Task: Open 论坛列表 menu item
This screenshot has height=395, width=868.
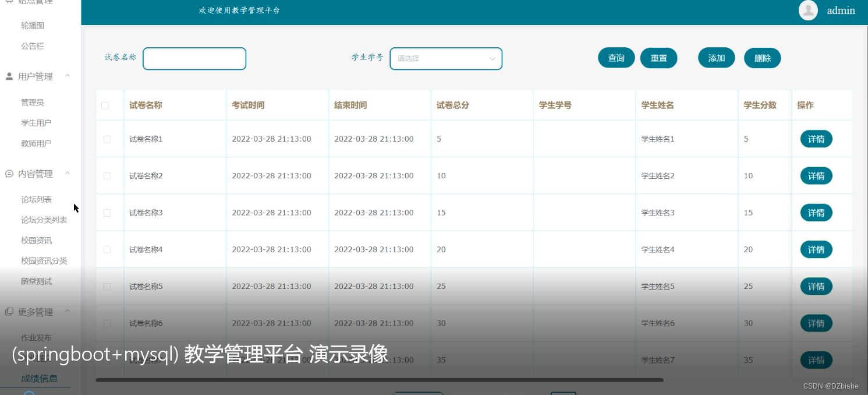Action: tap(36, 199)
